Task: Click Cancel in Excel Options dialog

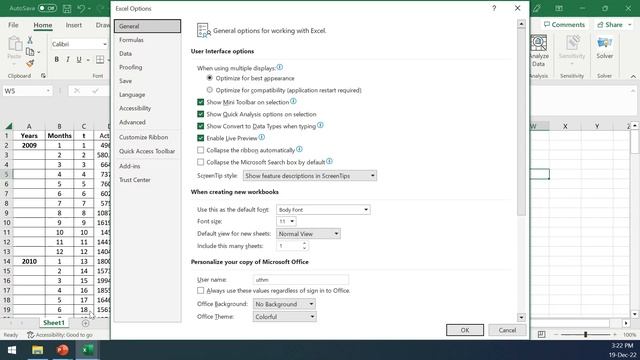Action: 507,330
